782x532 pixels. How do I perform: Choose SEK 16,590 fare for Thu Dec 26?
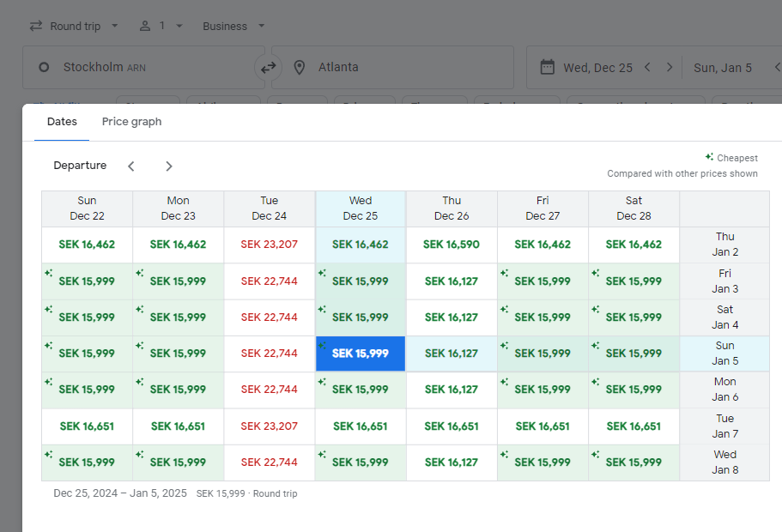coord(452,245)
